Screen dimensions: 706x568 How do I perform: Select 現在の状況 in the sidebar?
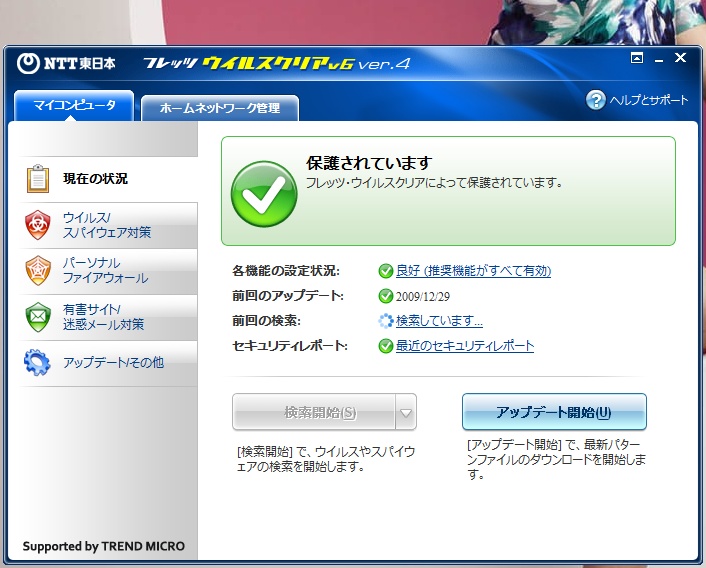tap(109, 179)
